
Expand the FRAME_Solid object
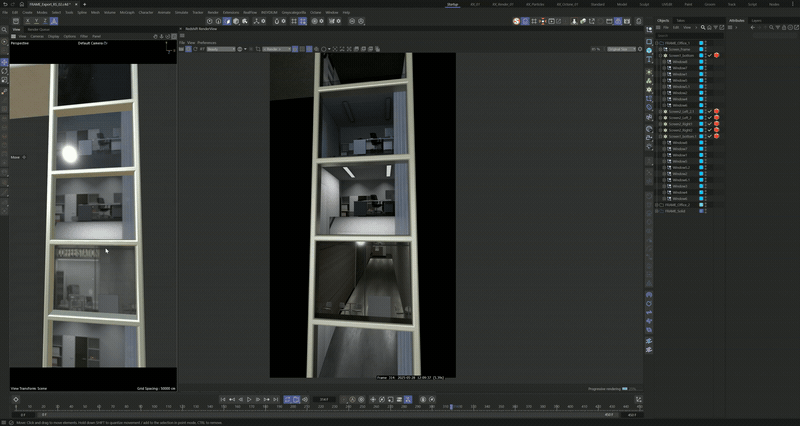coord(657,211)
